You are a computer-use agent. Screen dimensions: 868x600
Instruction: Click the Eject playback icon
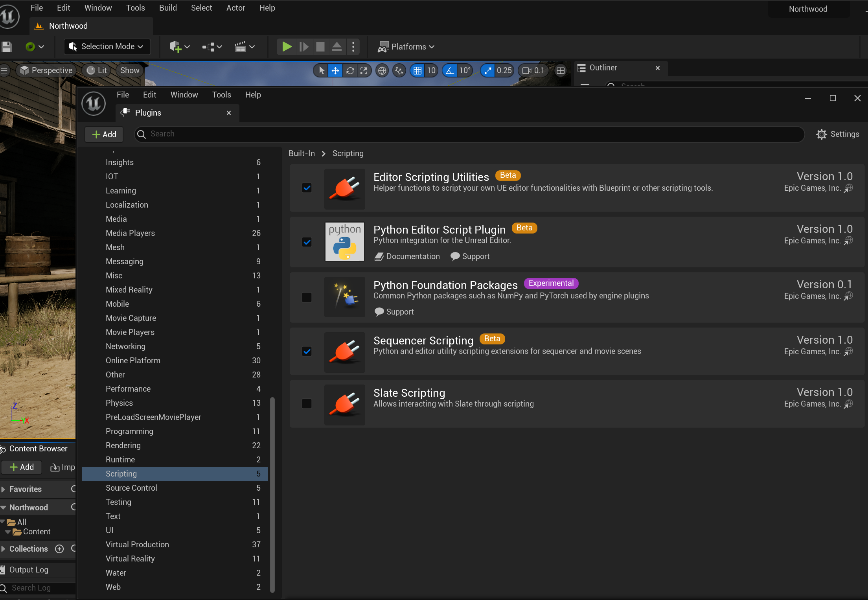(x=337, y=47)
